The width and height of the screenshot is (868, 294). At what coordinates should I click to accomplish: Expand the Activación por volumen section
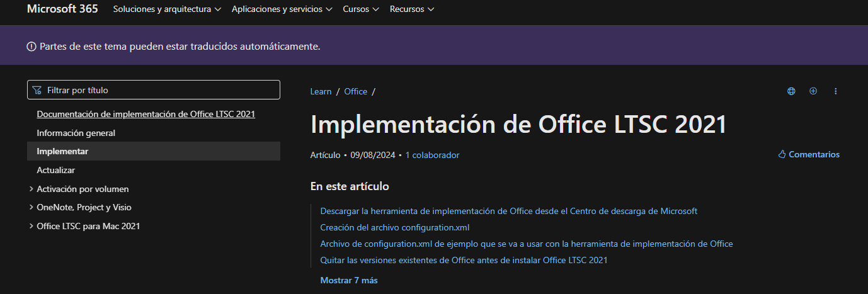[31, 189]
